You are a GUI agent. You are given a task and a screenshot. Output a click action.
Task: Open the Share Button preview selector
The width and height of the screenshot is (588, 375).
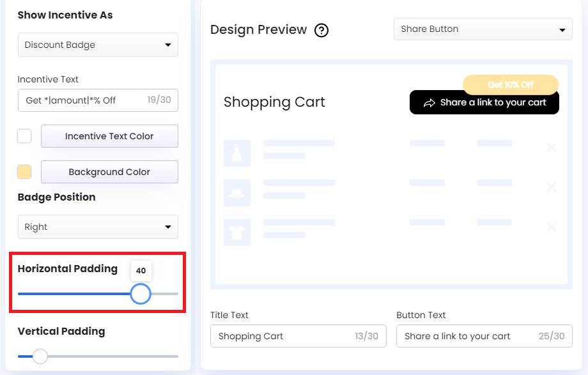pos(483,29)
